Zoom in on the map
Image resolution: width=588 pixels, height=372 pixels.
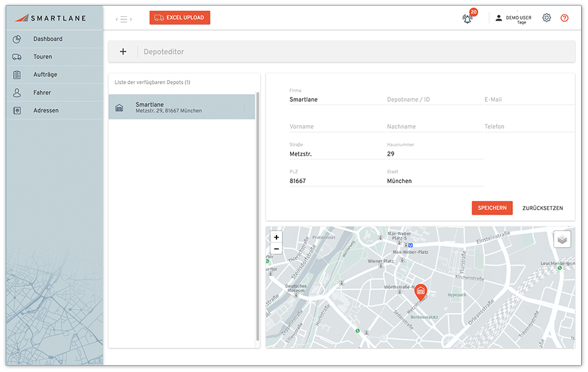click(276, 237)
